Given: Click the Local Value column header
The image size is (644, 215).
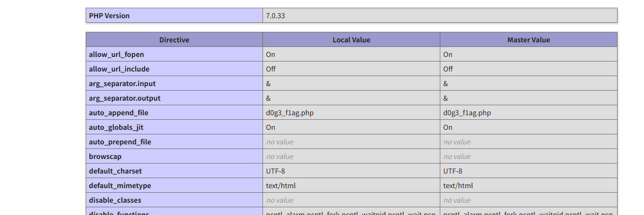Looking at the screenshot, I should (351, 40).
